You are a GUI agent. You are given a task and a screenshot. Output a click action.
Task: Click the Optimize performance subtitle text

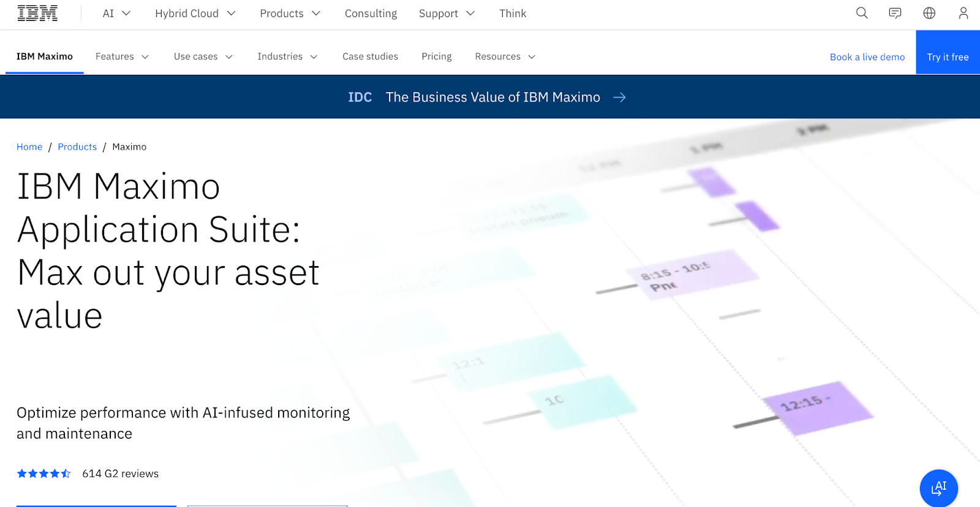point(183,423)
